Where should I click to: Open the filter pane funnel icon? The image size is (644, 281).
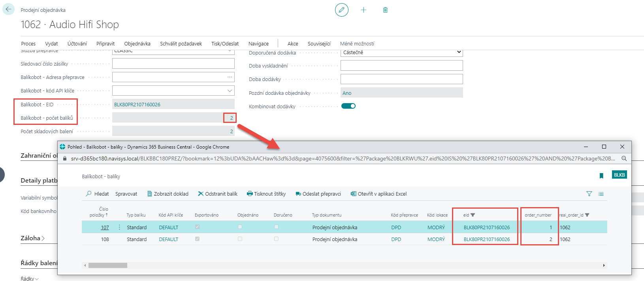[x=589, y=194]
